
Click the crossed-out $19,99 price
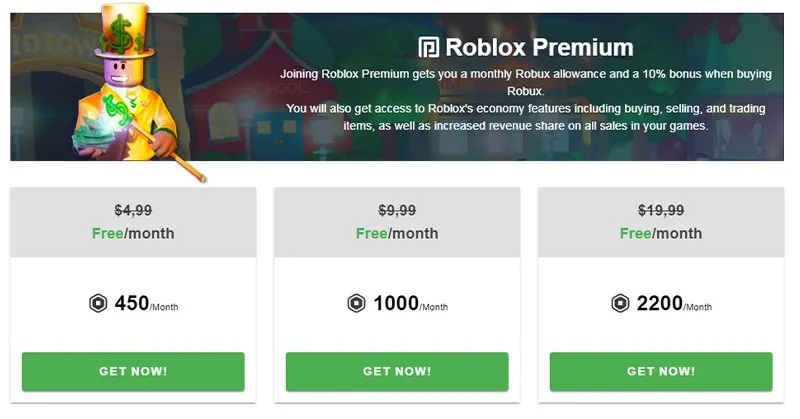click(661, 211)
